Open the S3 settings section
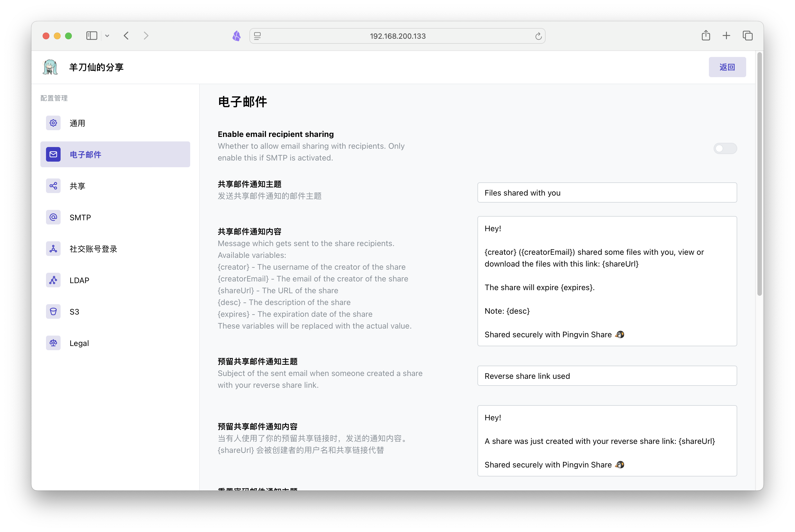This screenshot has height=532, width=795. coord(115,311)
